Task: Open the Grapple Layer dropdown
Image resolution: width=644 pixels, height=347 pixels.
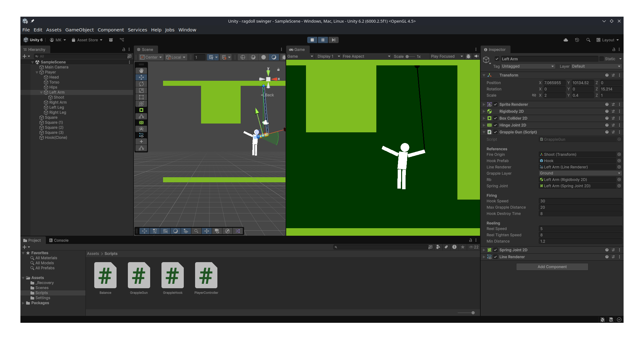Action: 580,173
